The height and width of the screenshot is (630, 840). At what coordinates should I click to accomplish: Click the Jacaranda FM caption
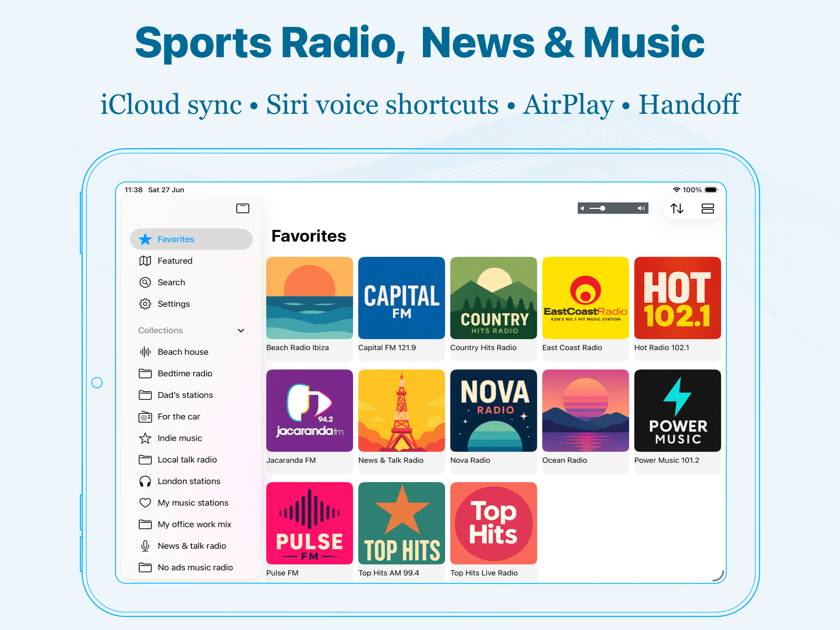click(x=291, y=460)
